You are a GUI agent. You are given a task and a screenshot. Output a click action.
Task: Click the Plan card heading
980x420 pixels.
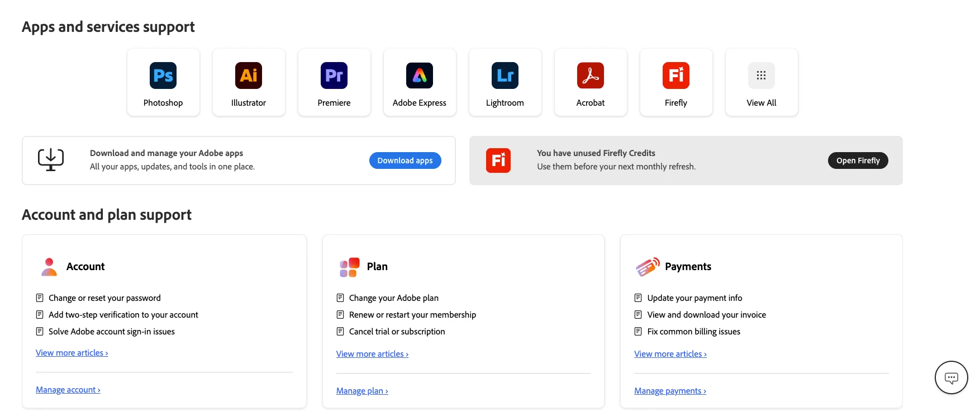coord(377,267)
